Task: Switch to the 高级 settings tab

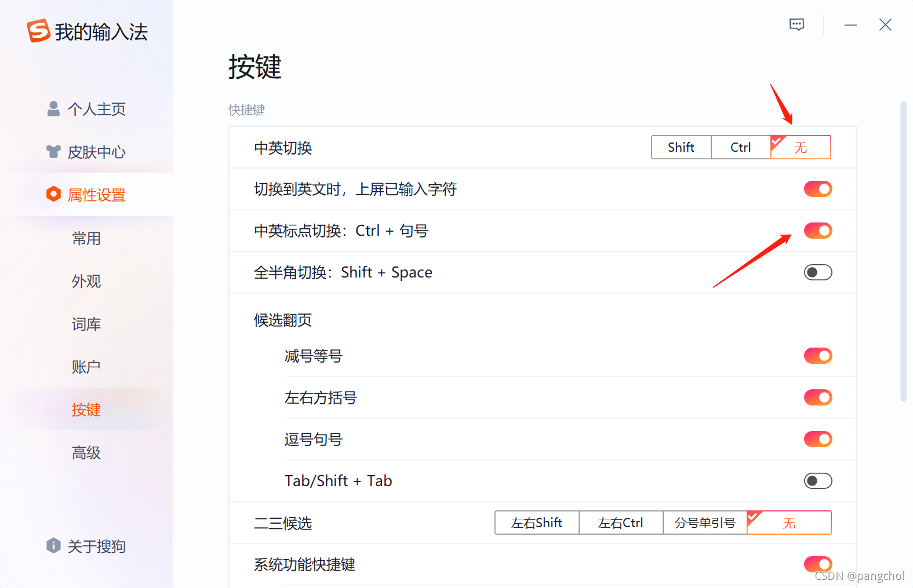Action: (x=86, y=452)
